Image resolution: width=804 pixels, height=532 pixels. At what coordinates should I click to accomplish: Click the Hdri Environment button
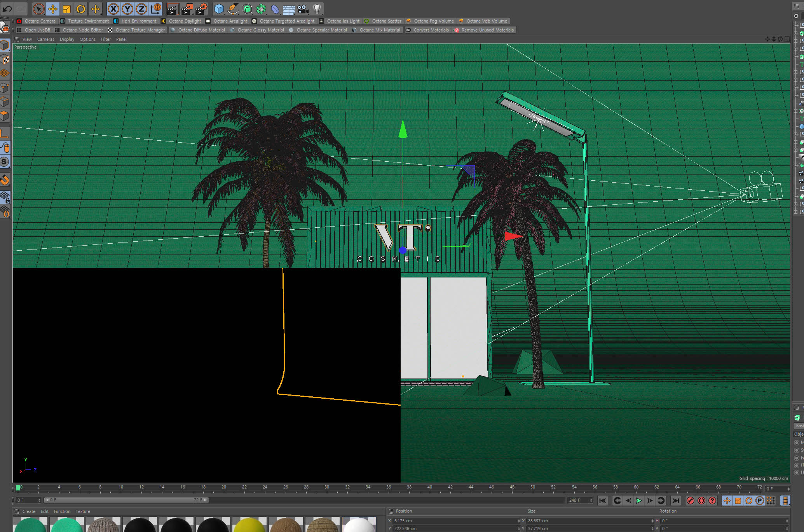[135, 21]
